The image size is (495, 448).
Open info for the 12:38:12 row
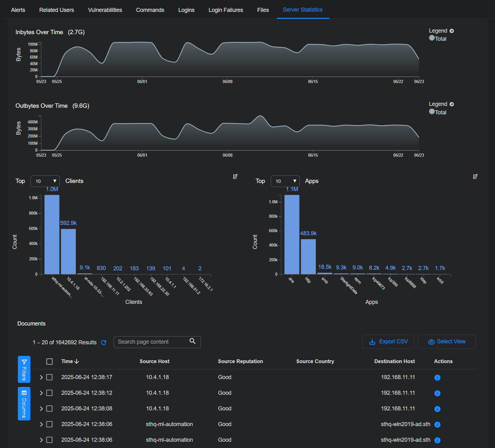437,393
